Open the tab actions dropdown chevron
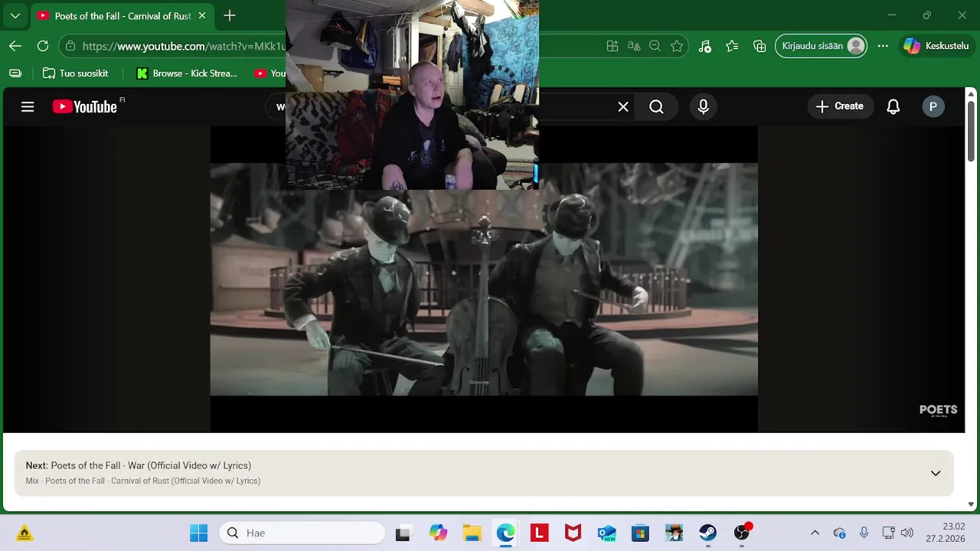This screenshot has width=980, height=551. 15,15
